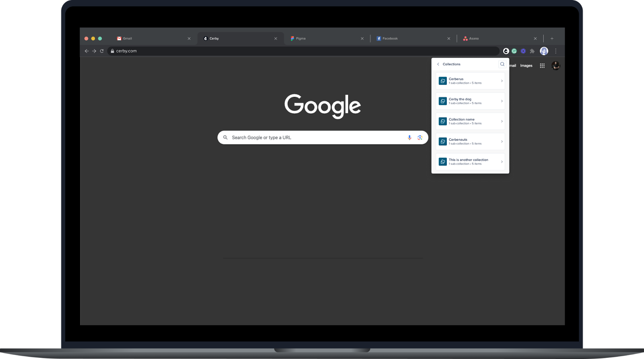The width and height of the screenshot is (644, 359).
Task: Click the This is another collection icon
Action: point(443,162)
